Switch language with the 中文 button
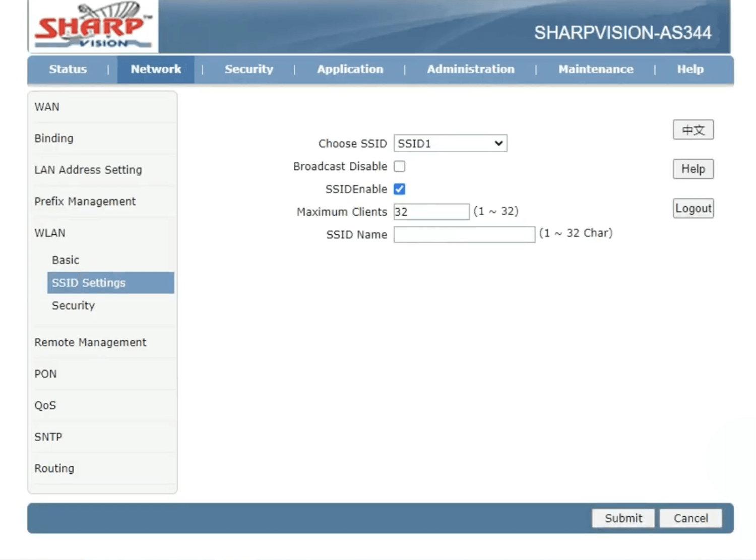Image resolution: width=756 pixels, height=560 pixels. pos(693,130)
